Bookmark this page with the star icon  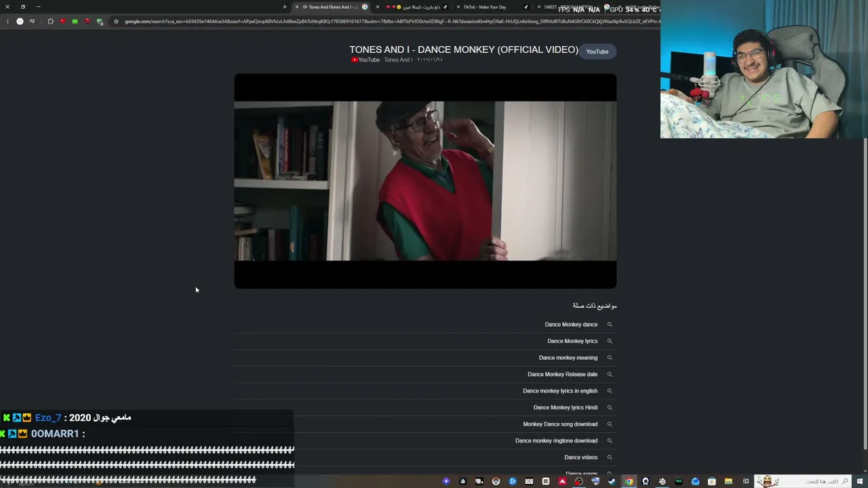pyautogui.click(x=116, y=22)
